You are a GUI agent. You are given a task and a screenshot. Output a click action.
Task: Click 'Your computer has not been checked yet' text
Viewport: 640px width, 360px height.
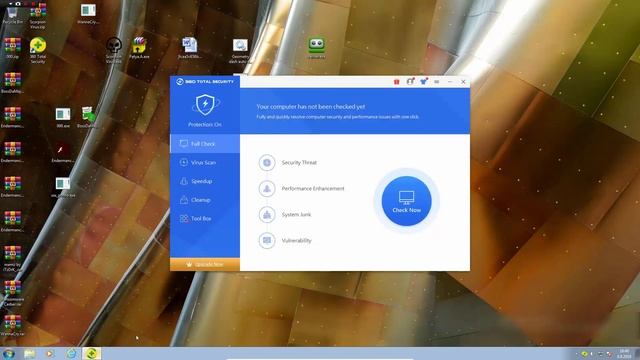311,107
